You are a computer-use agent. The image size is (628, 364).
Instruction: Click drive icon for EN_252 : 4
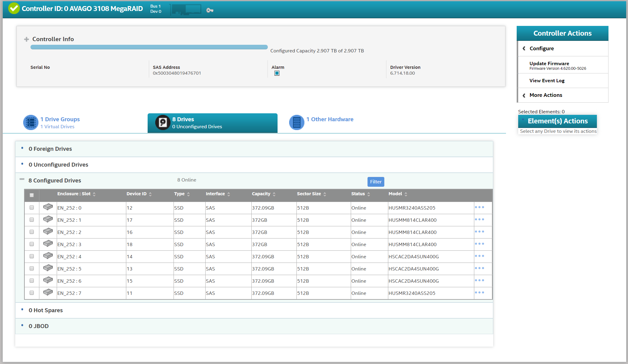click(48, 256)
